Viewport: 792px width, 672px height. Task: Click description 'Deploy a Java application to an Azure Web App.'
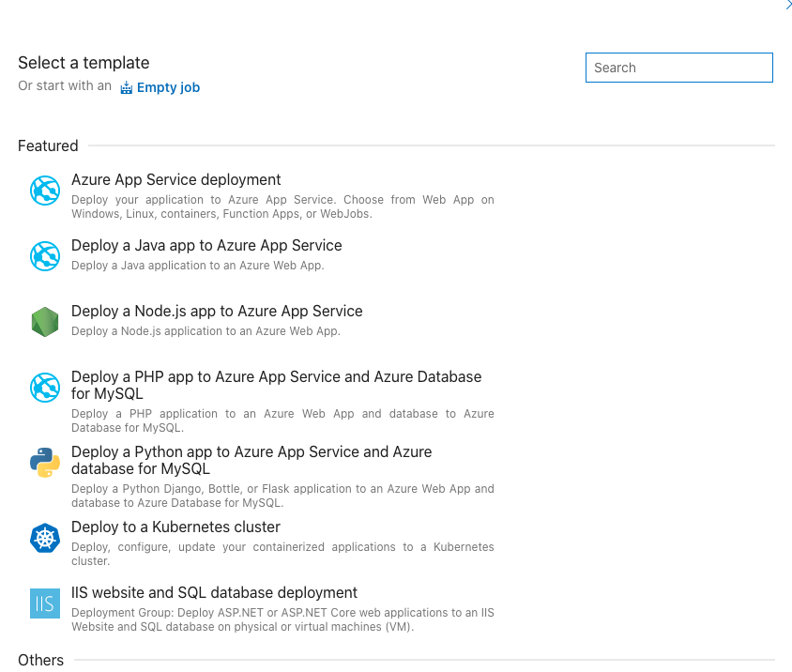pyautogui.click(x=197, y=266)
